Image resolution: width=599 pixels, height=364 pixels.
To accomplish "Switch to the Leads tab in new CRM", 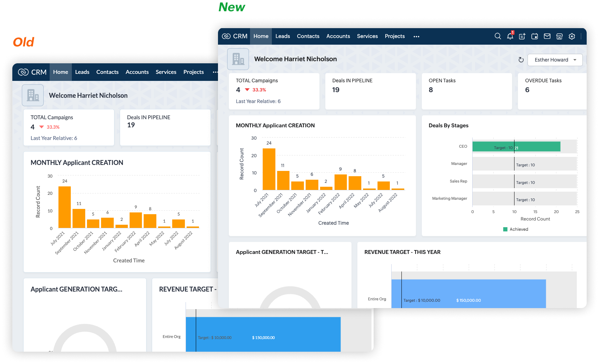I will pos(282,36).
